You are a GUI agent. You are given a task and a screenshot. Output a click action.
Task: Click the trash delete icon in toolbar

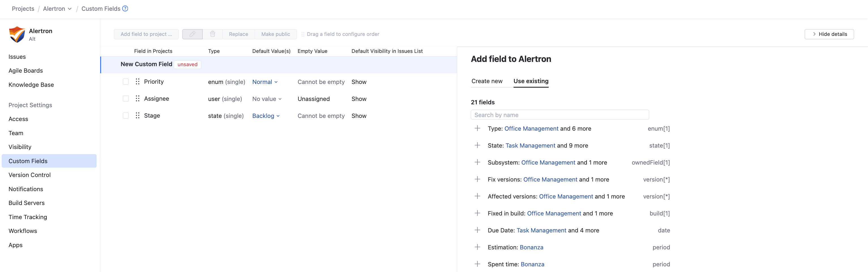[x=212, y=34]
